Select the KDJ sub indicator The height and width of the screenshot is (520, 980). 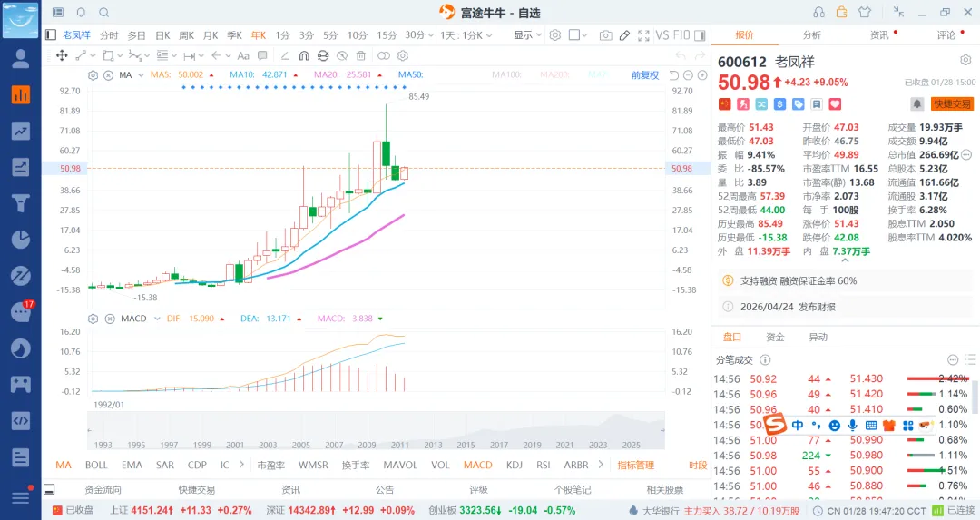click(x=514, y=465)
